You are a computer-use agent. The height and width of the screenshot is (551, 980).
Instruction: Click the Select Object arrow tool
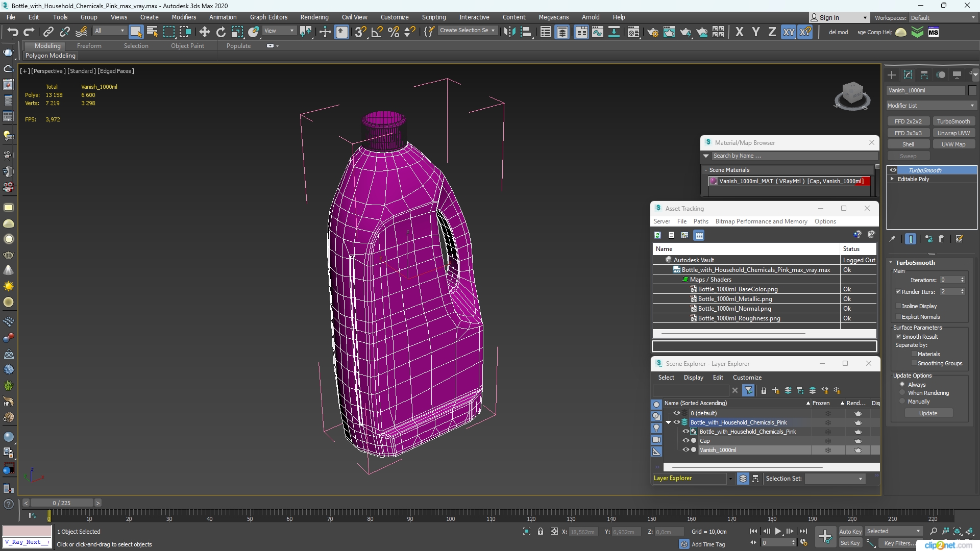click(x=136, y=32)
